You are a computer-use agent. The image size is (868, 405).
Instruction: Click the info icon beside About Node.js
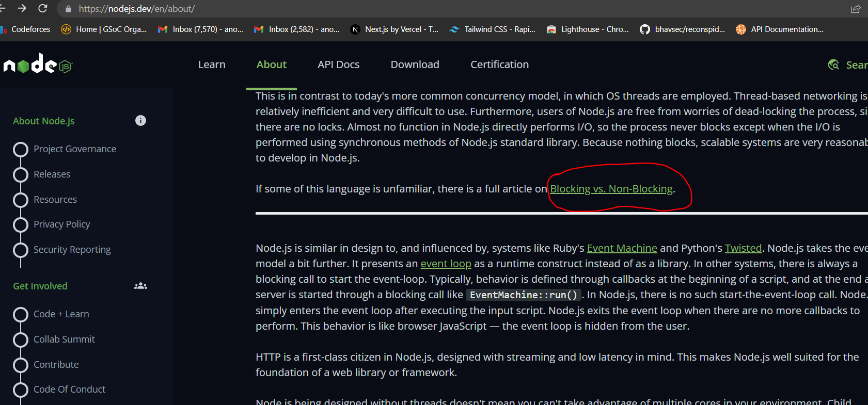click(140, 120)
